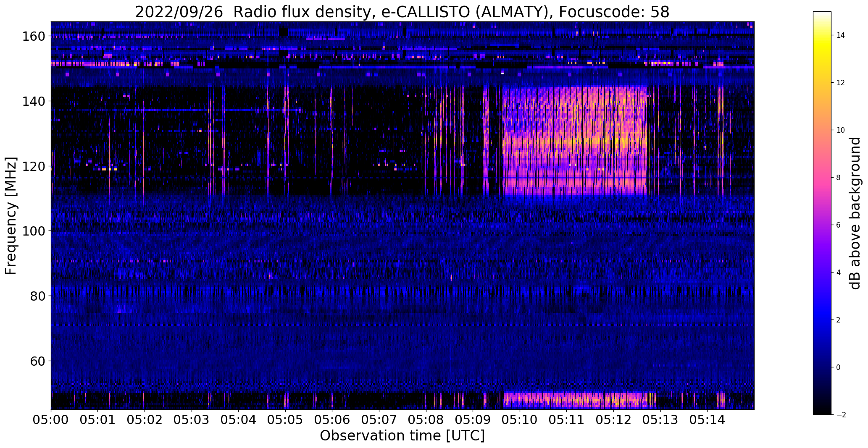Click the 100 frequency tick label
This screenshot has height=448, width=868.
(x=33, y=231)
